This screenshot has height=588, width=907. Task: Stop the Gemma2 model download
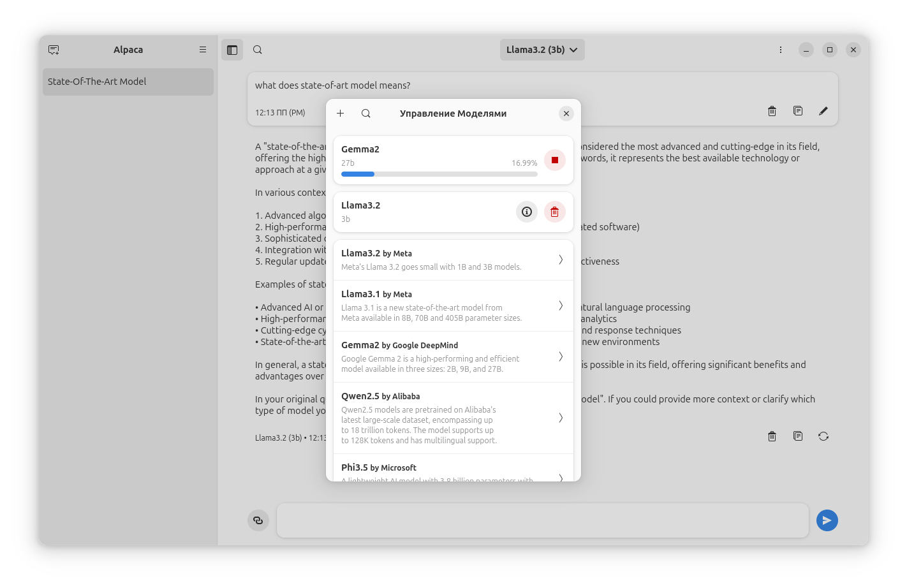tap(554, 160)
